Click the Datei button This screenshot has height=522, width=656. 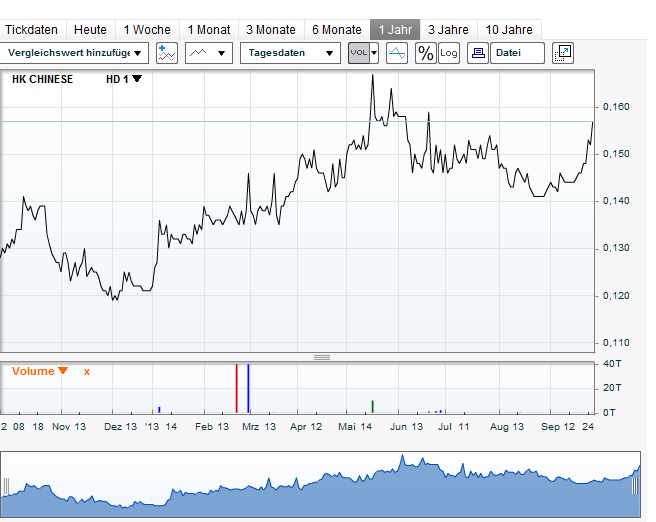(x=517, y=53)
